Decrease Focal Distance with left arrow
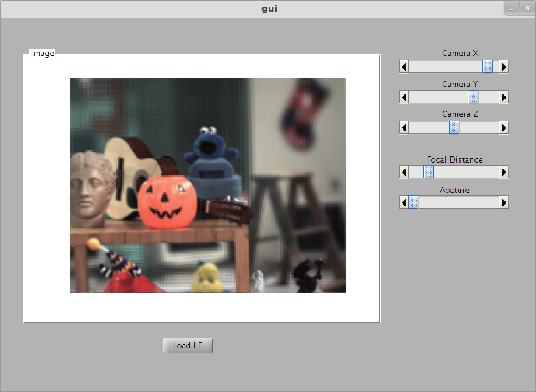 click(x=404, y=172)
